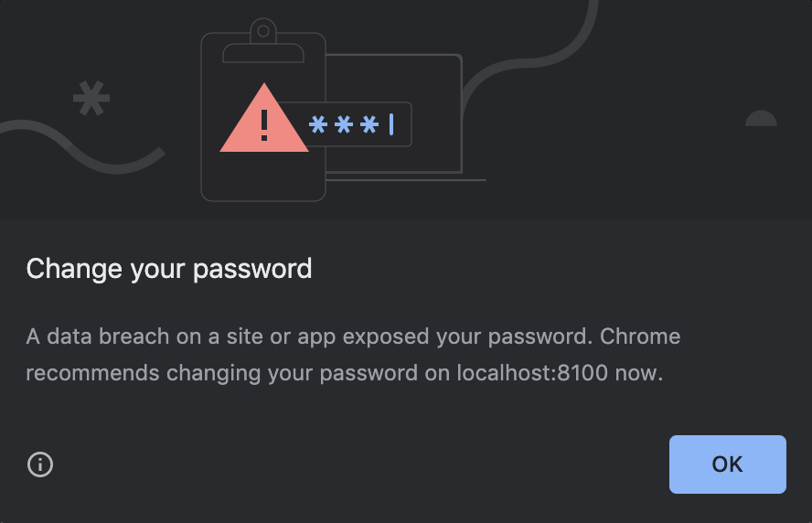812x523 pixels.
Task: Click the gray asterisk decoration on left
Action: (91, 98)
